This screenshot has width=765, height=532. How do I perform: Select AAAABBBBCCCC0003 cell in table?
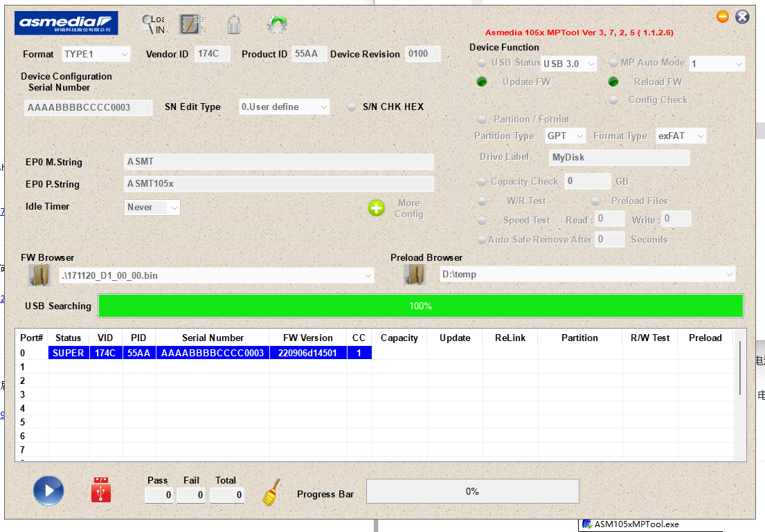213,353
